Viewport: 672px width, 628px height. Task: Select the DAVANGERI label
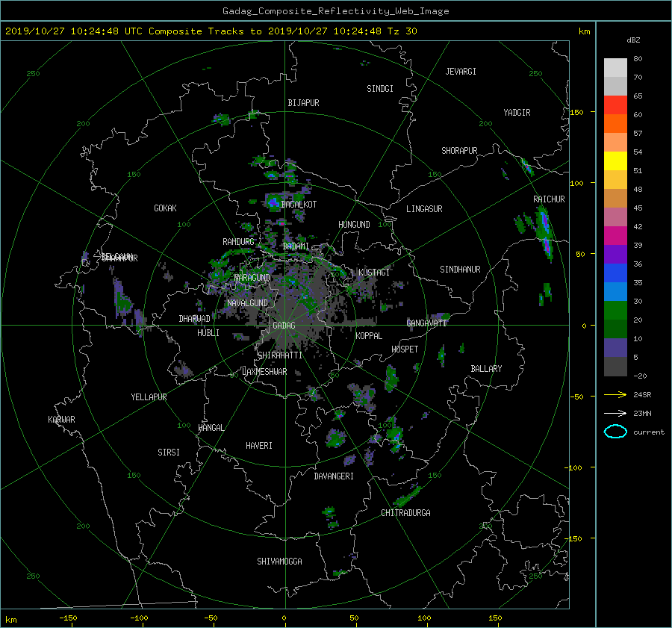(334, 476)
